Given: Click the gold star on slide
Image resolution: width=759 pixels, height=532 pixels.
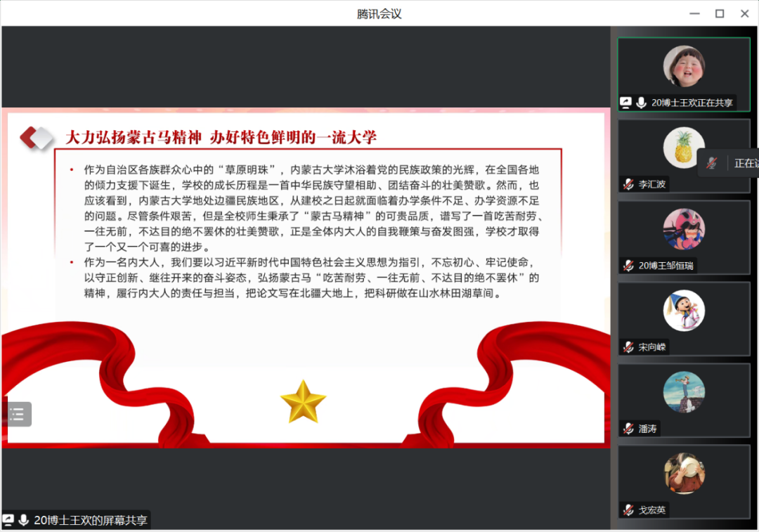Looking at the screenshot, I should 304,402.
